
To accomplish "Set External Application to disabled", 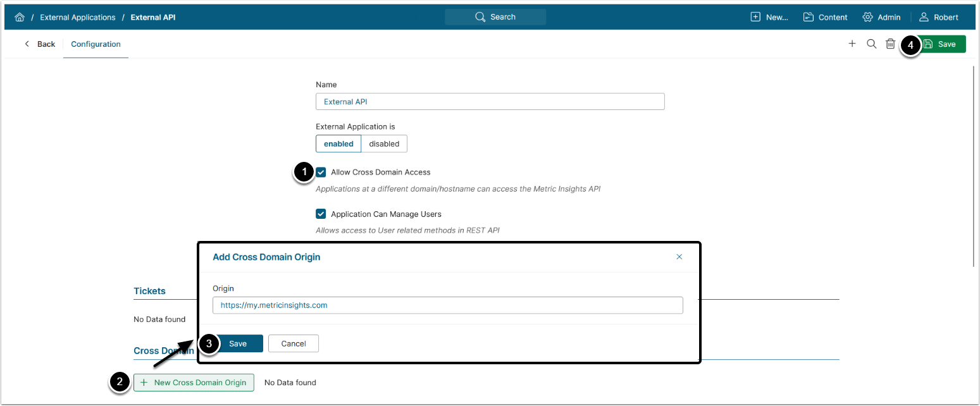I will coord(384,144).
